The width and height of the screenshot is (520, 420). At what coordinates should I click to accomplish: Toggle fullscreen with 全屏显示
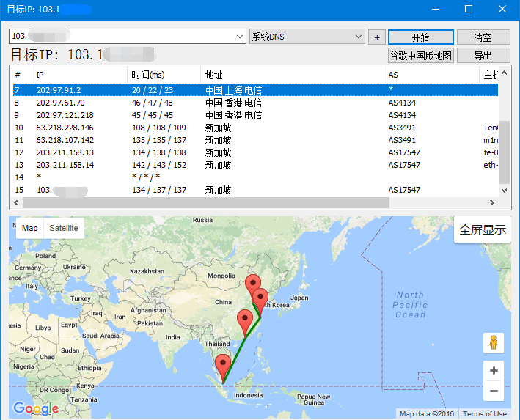coord(482,229)
